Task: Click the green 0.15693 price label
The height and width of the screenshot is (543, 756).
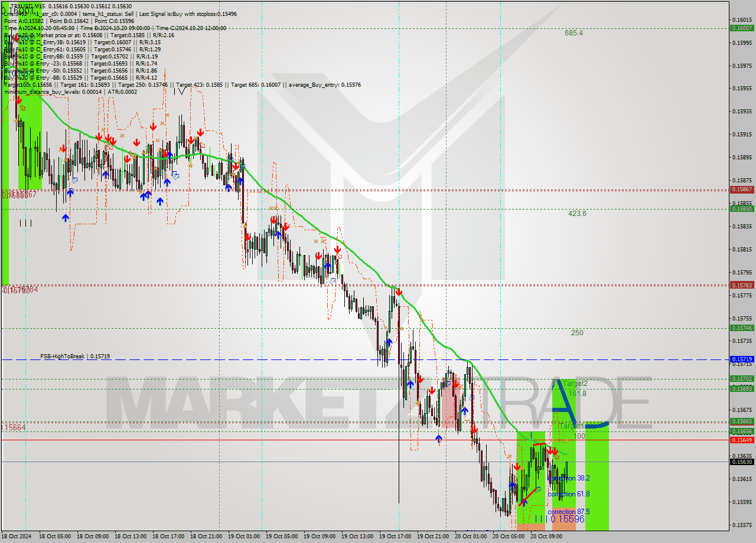Action: (x=742, y=388)
